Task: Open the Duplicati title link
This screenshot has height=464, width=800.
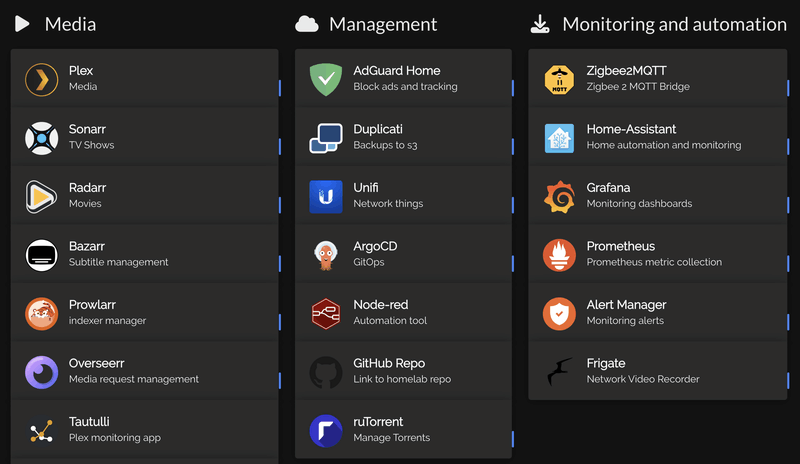Action: pyautogui.click(x=378, y=129)
